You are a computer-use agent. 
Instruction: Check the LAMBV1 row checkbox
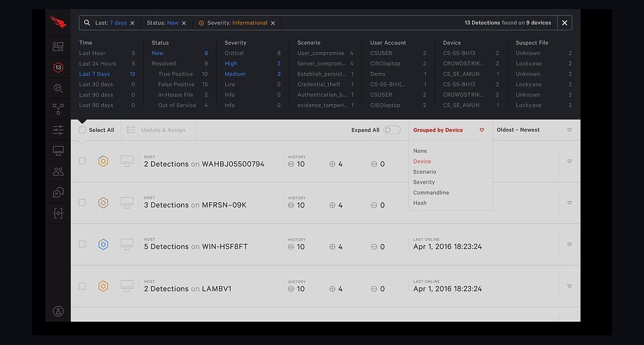tap(82, 286)
